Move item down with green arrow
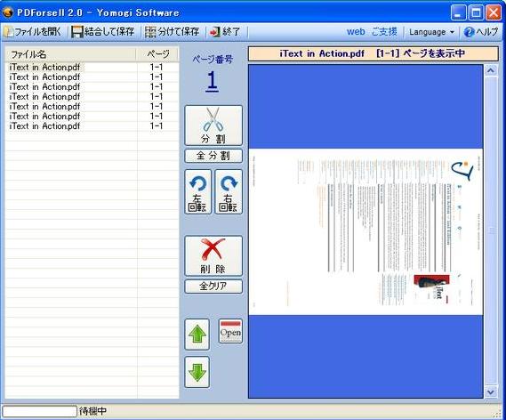 (197, 372)
